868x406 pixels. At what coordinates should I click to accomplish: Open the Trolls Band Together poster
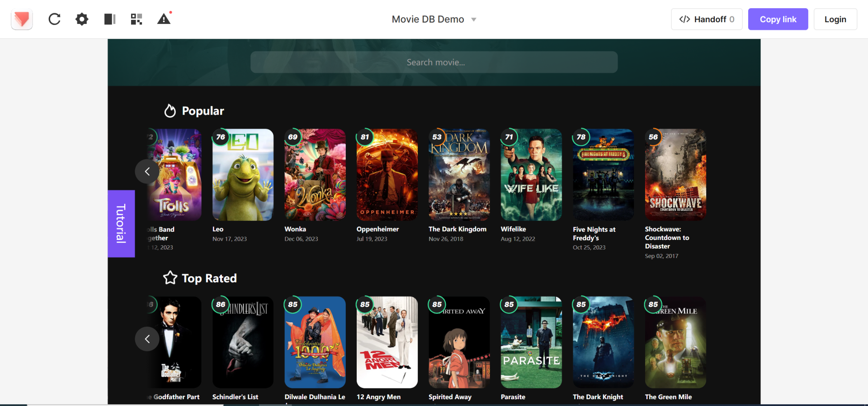[175, 175]
